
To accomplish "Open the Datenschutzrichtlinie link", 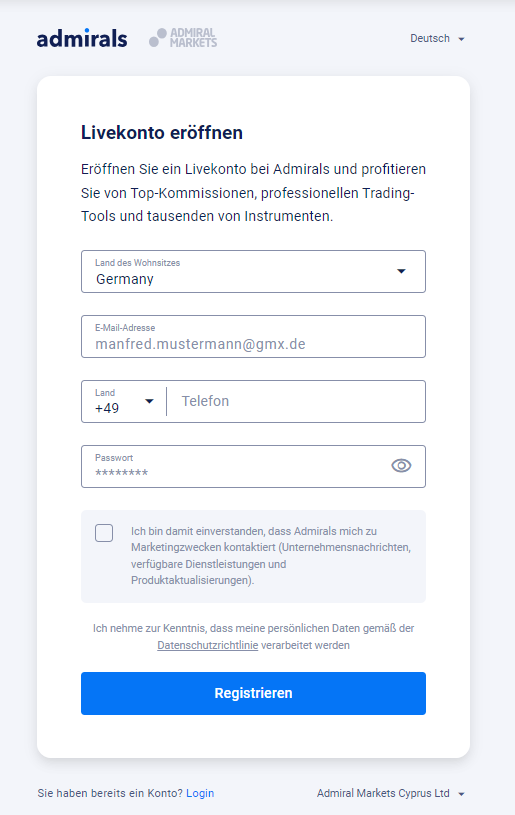I will tap(207, 645).
